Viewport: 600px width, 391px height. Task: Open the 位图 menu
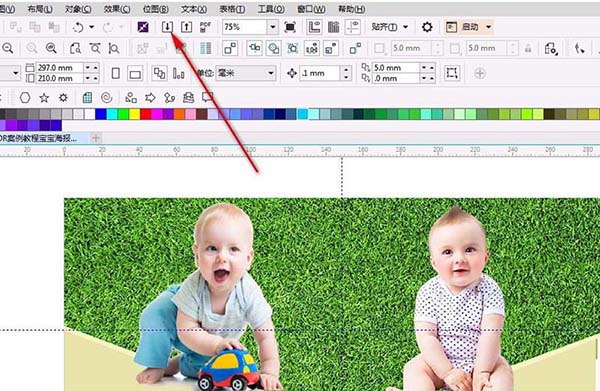(x=156, y=9)
